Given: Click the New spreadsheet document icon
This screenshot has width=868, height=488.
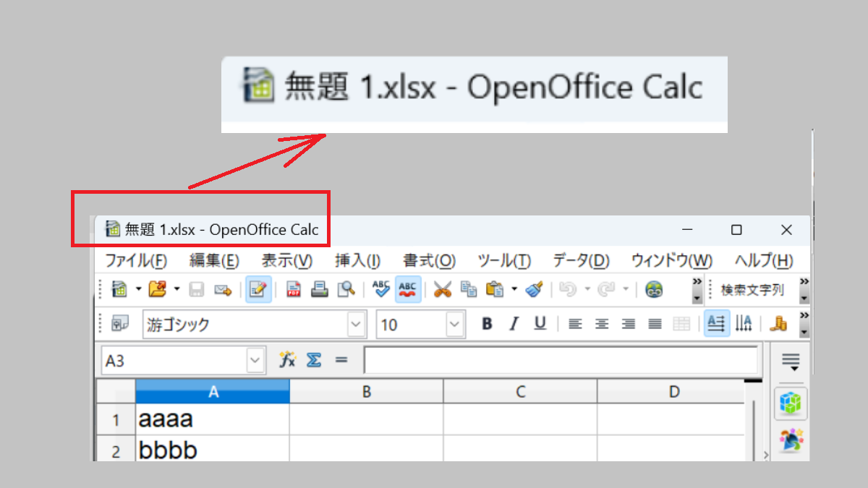Looking at the screenshot, I should pyautogui.click(x=119, y=289).
